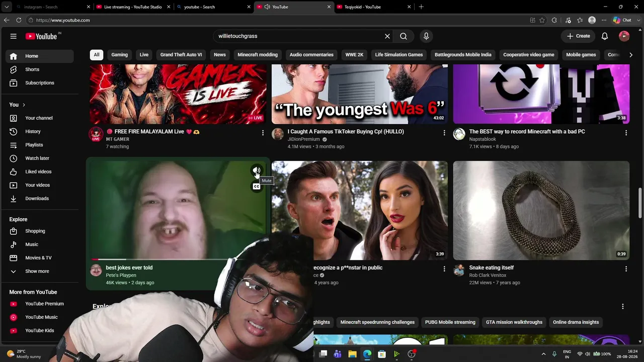Open options for Minecraft bad PC video
The height and width of the screenshot is (362, 644).
coord(626,133)
